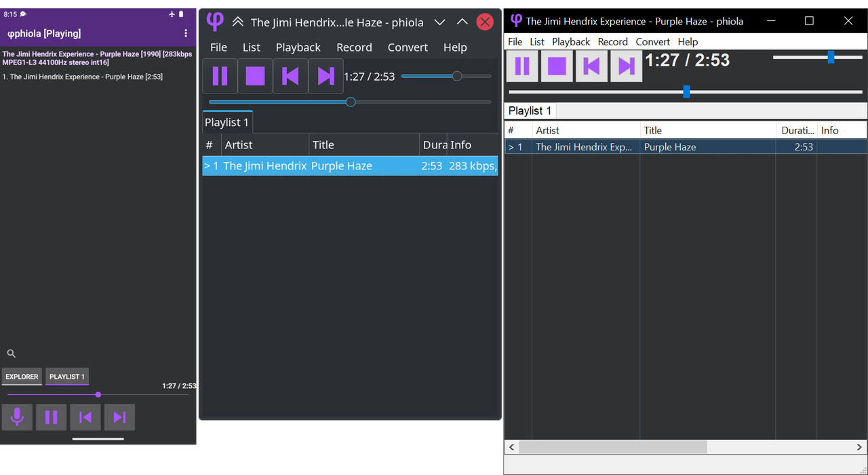Click the seek slider in the Android app
The image size is (868, 475).
[98, 394]
